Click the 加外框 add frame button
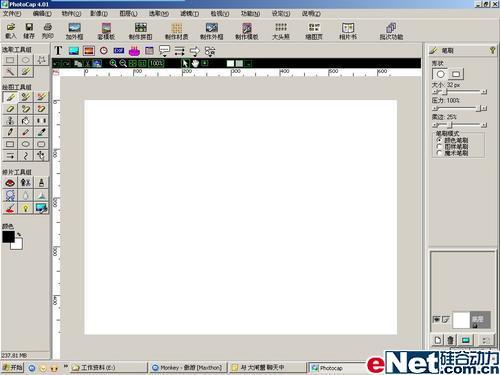 [x=74, y=31]
